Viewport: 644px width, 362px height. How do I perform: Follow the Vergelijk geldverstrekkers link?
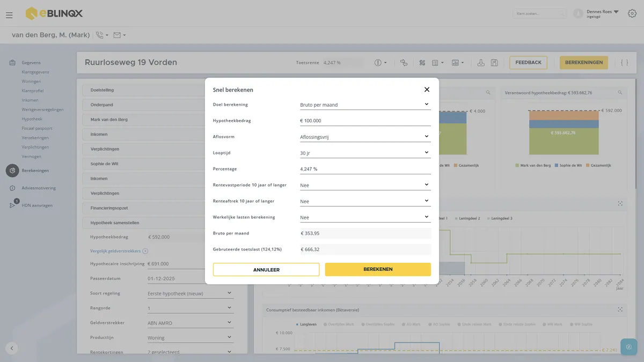[119, 251]
